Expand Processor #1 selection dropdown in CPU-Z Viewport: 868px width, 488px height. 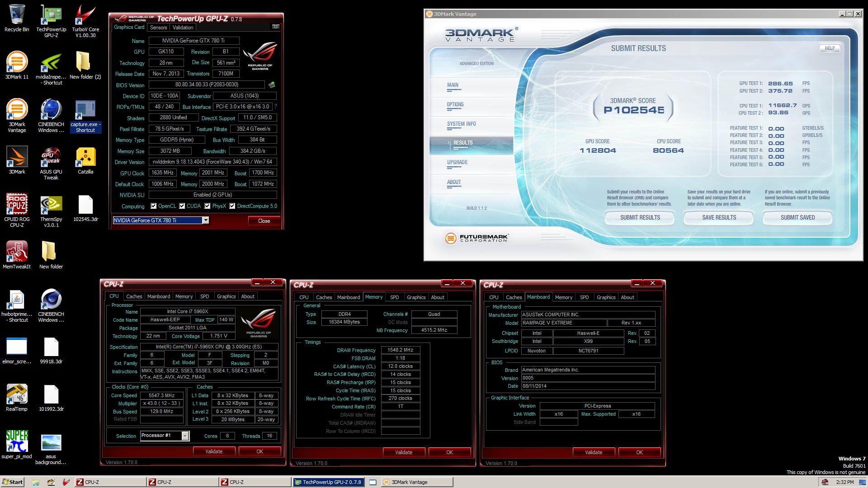tap(185, 436)
